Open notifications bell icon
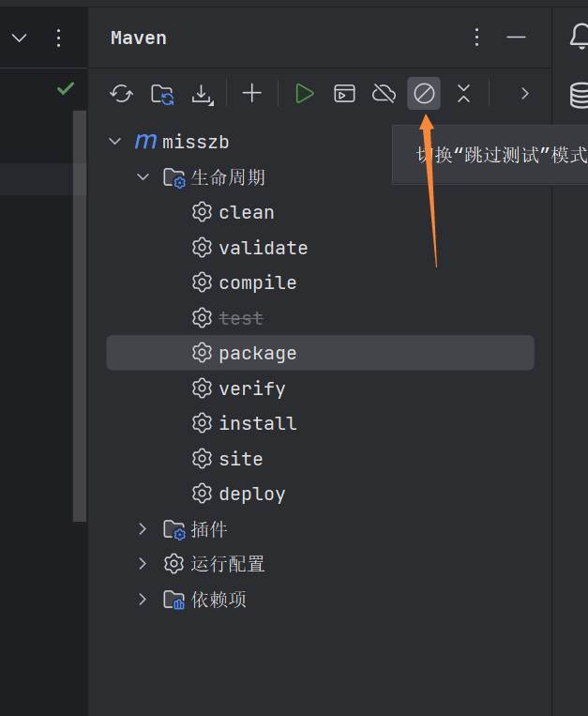This screenshot has width=588, height=716. click(x=579, y=37)
